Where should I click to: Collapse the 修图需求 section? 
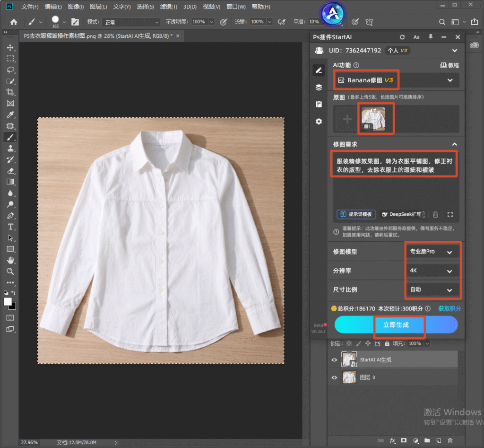(x=454, y=144)
